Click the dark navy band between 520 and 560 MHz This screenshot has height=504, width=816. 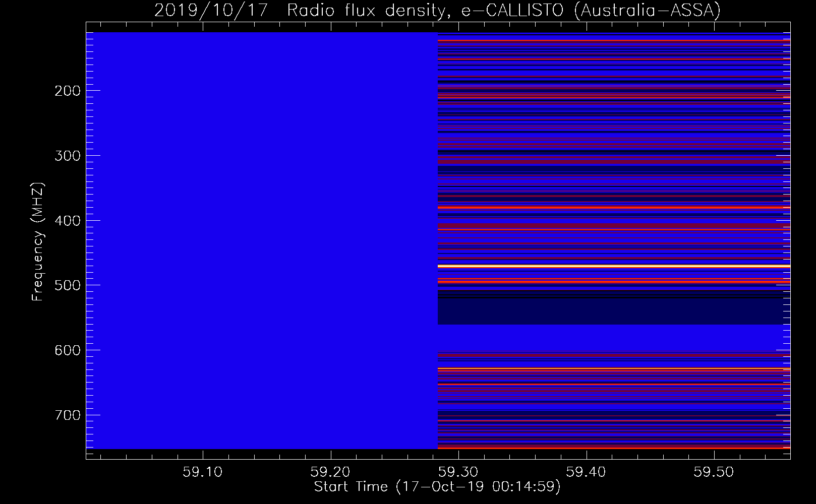[614, 311]
